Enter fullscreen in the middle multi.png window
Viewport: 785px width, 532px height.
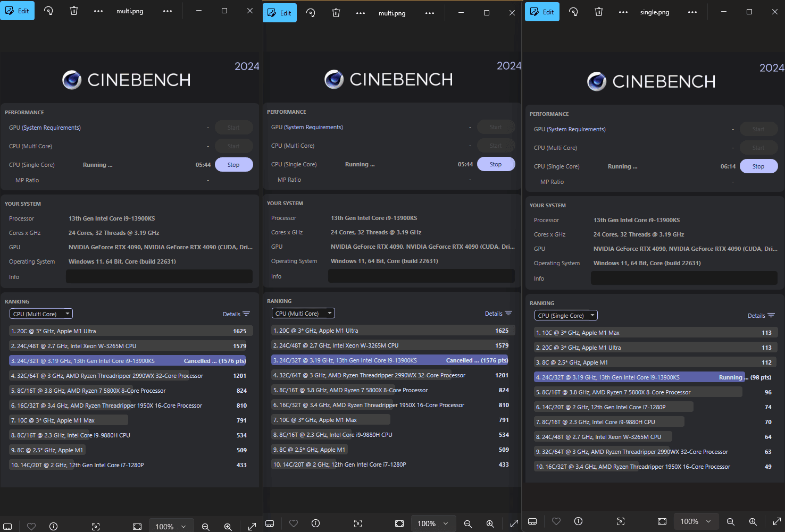click(x=514, y=523)
